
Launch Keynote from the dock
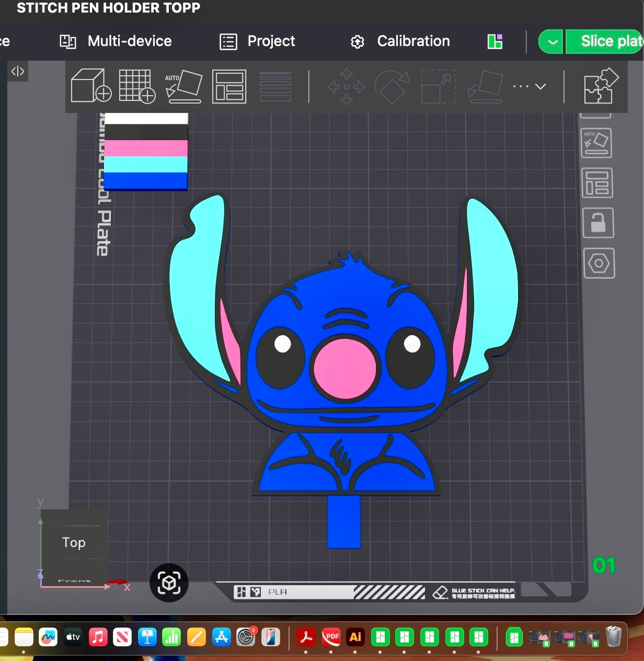(147, 637)
